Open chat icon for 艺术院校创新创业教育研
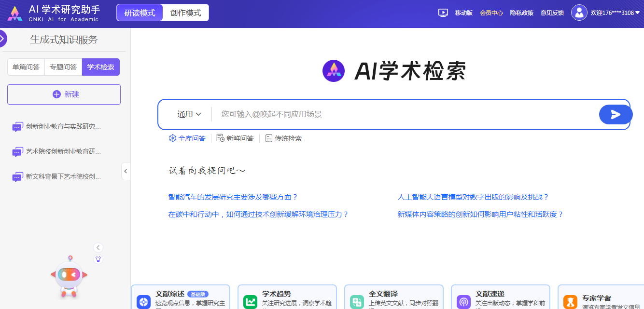 click(x=17, y=152)
